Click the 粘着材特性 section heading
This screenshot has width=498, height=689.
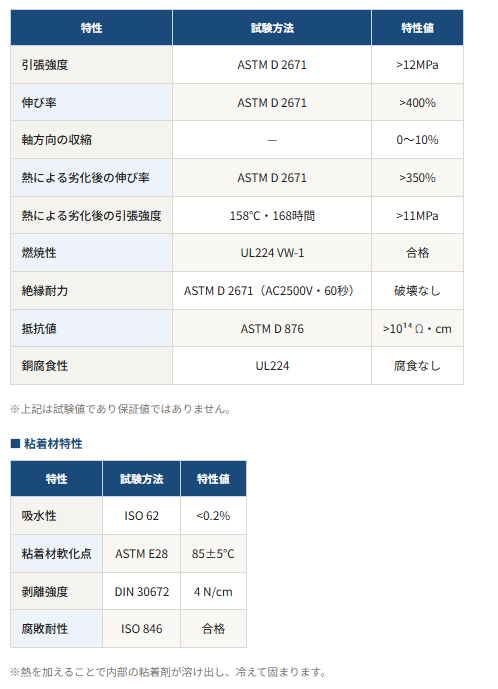(47, 444)
